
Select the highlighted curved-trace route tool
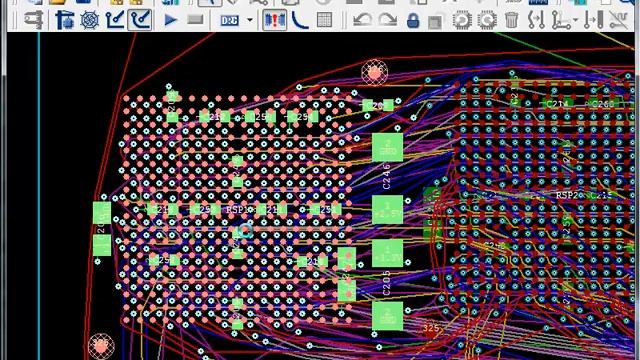pyautogui.click(x=140, y=20)
